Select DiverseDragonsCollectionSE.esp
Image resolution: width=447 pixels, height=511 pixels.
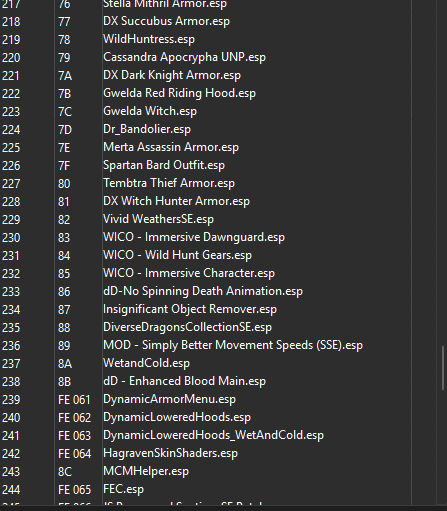click(187, 327)
